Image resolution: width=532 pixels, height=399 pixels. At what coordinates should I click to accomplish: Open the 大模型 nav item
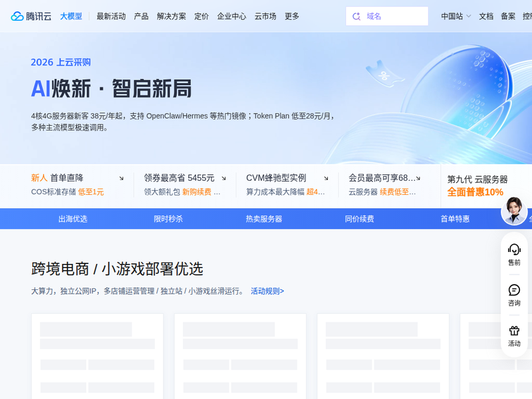tap(71, 16)
